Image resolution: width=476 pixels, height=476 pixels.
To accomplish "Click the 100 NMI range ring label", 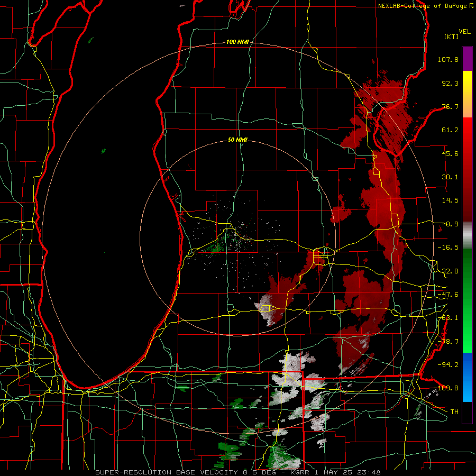I will click(x=237, y=42).
